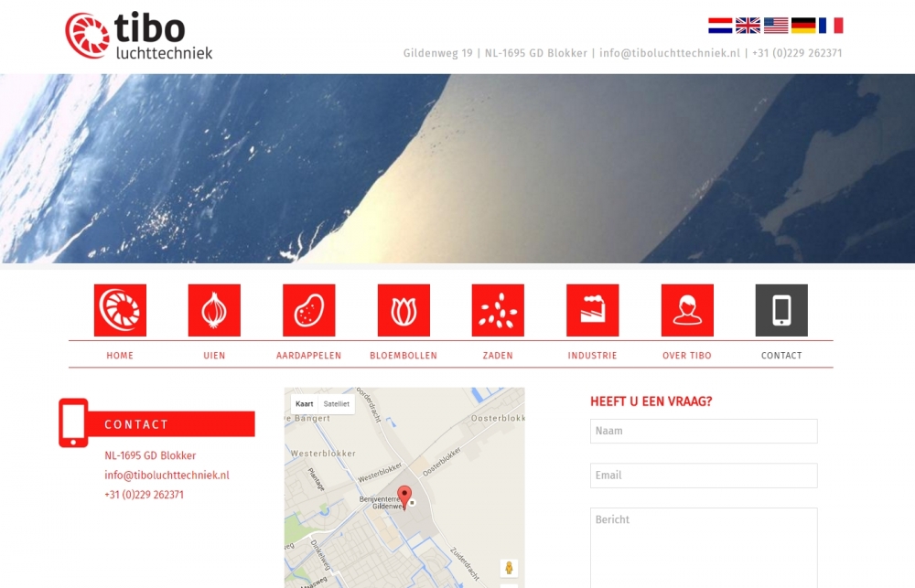The width and height of the screenshot is (915, 588).
Task: Open the person (Over Tibo) icon
Action: click(687, 310)
